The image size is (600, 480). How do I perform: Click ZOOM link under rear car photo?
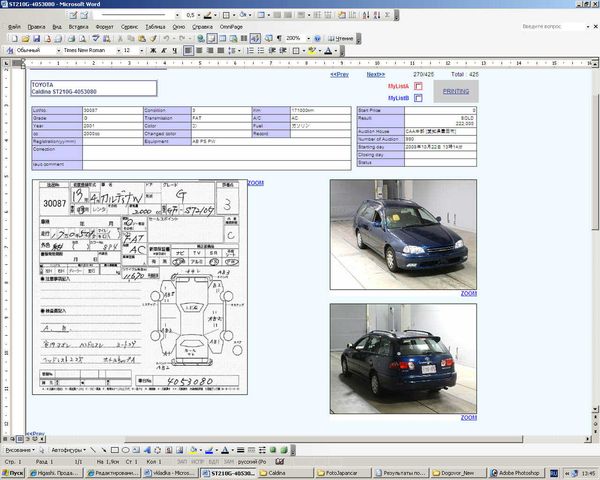[x=468, y=418]
